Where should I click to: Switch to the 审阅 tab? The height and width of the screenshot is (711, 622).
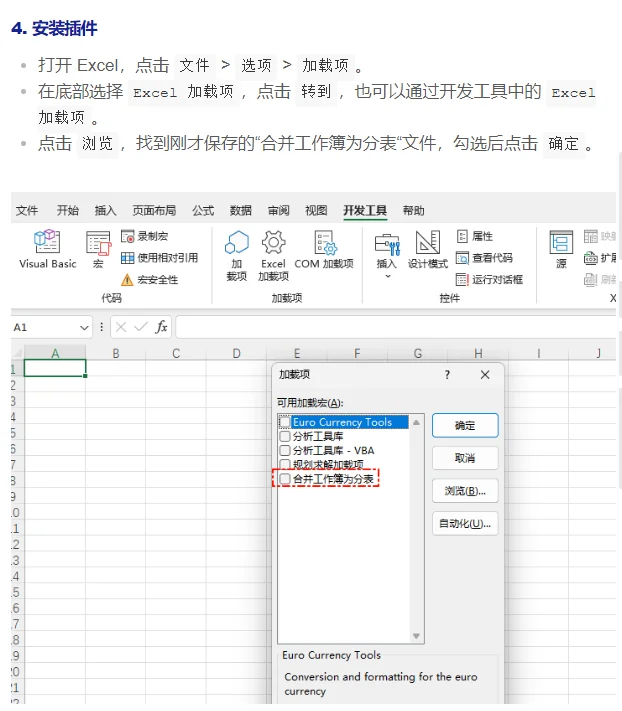click(278, 210)
